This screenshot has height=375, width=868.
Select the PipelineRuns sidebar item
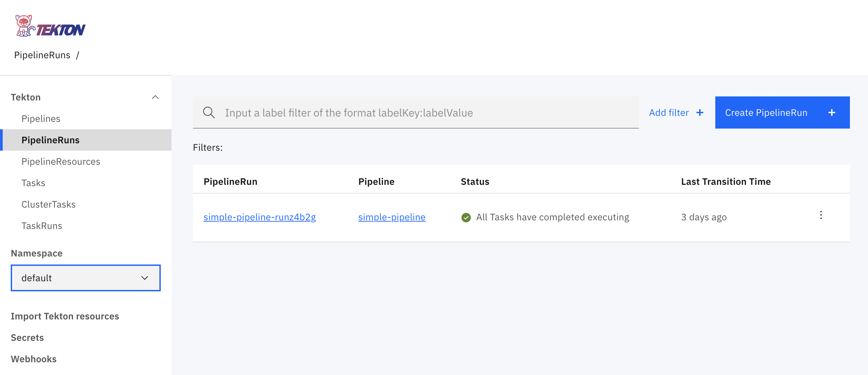point(51,140)
